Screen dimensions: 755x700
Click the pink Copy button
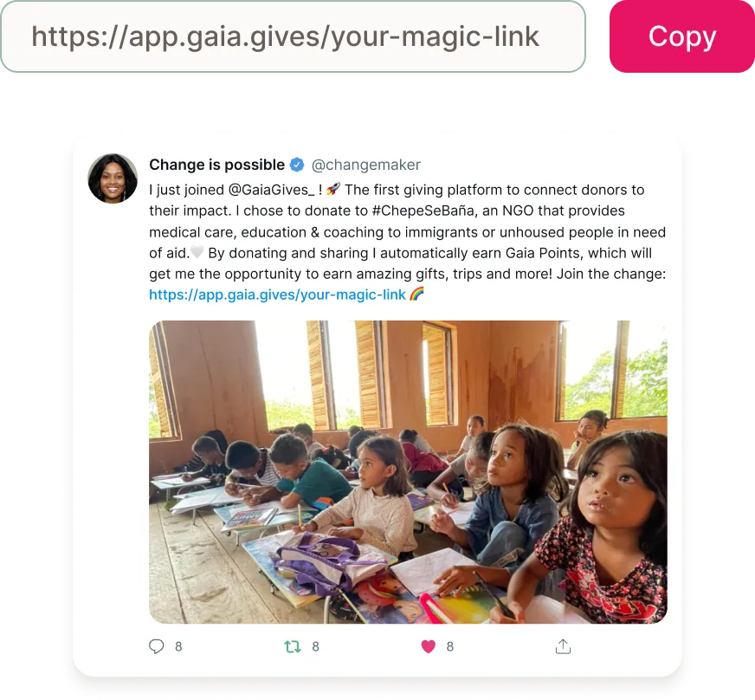(681, 36)
